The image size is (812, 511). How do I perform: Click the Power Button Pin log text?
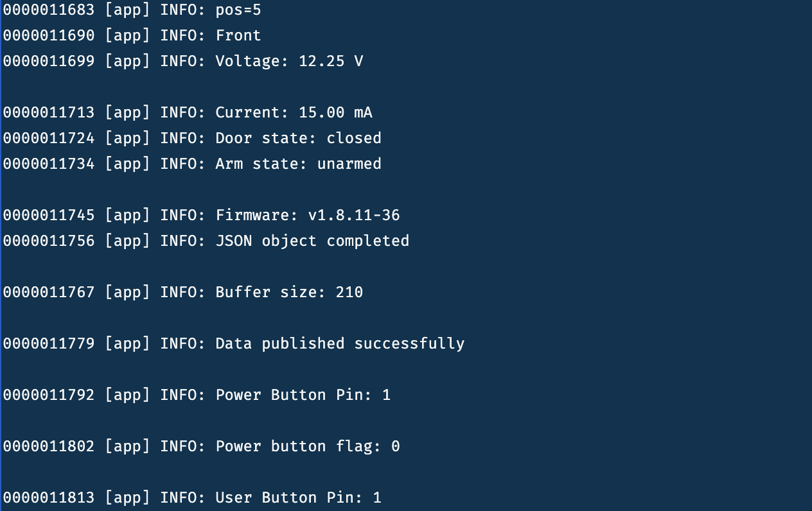coord(303,395)
